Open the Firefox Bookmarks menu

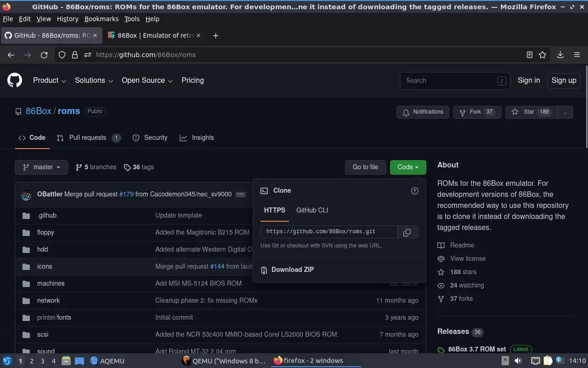point(102,19)
